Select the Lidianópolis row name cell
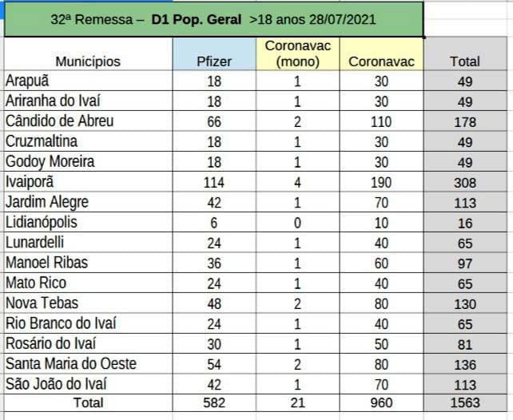This screenshot has width=513, height=420. pyautogui.click(x=89, y=222)
